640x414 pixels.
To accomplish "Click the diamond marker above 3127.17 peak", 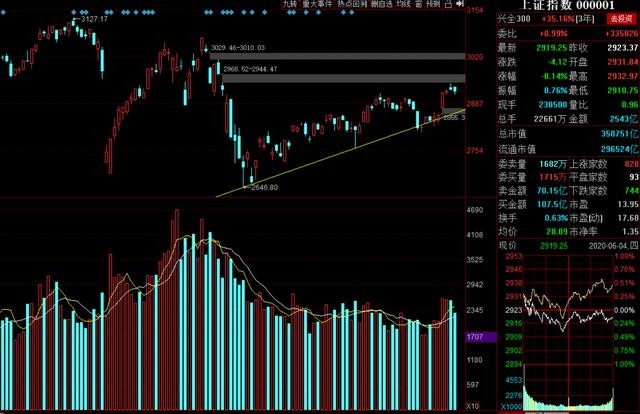I will [x=75, y=13].
